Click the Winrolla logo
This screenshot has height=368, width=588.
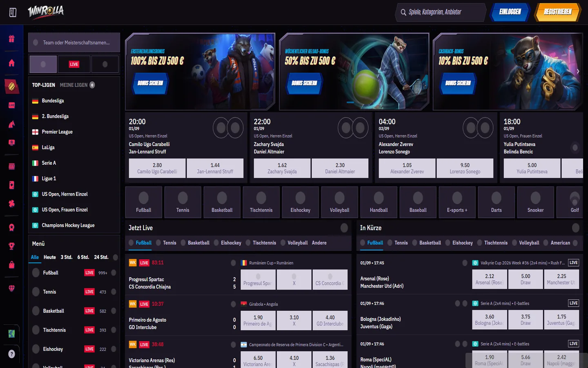point(46,12)
